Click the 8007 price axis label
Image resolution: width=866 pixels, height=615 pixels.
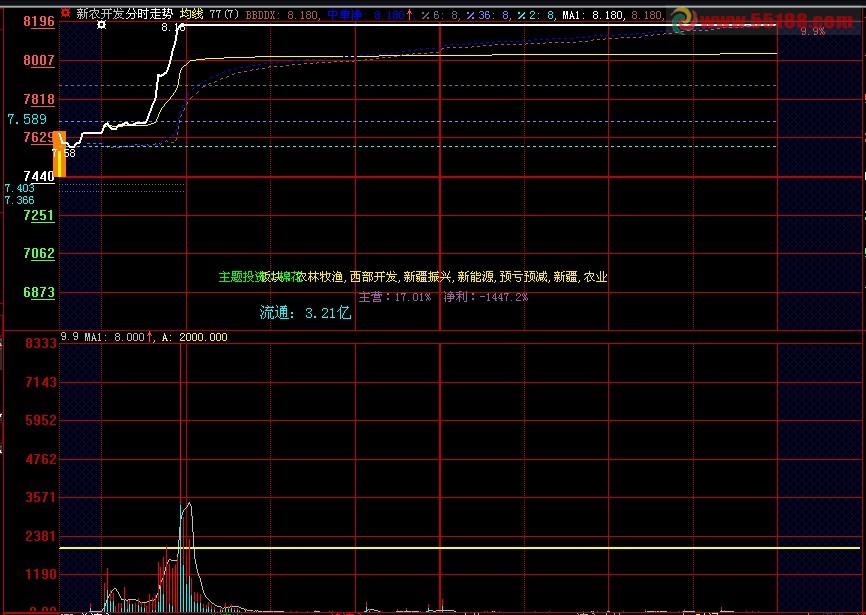click(39, 60)
